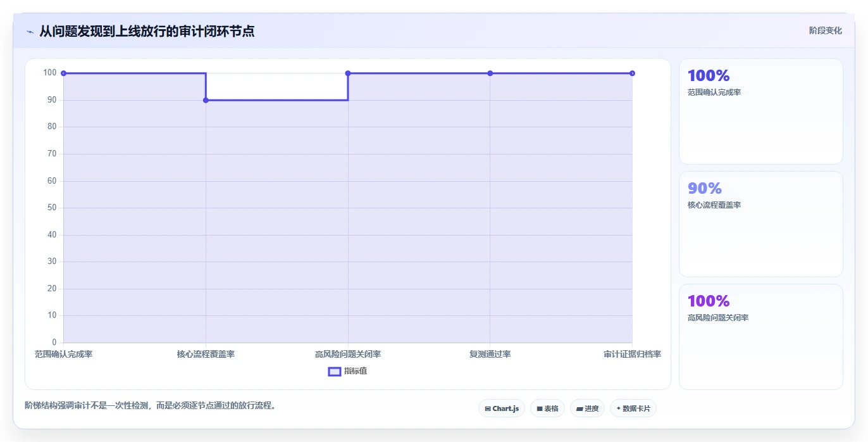This screenshot has height=442, width=868.
Task: Click the Chart.js chip
Action: point(502,408)
